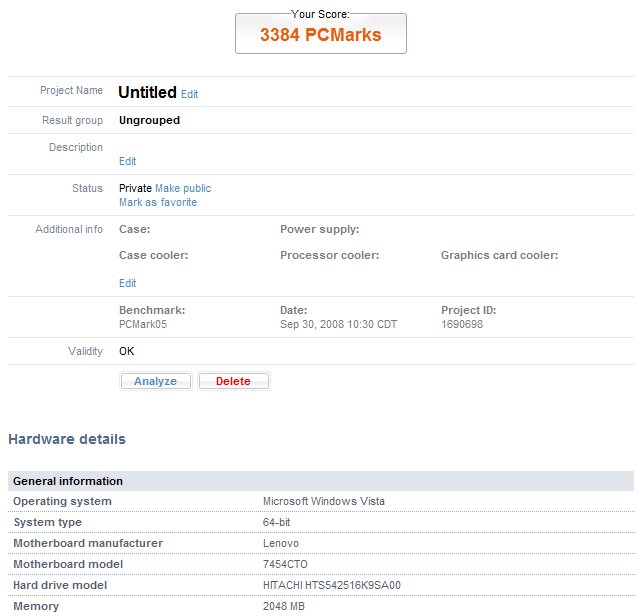Select the 3384 PCMarks score box
Viewport: 637px width, 616px height.
[321, 34]
